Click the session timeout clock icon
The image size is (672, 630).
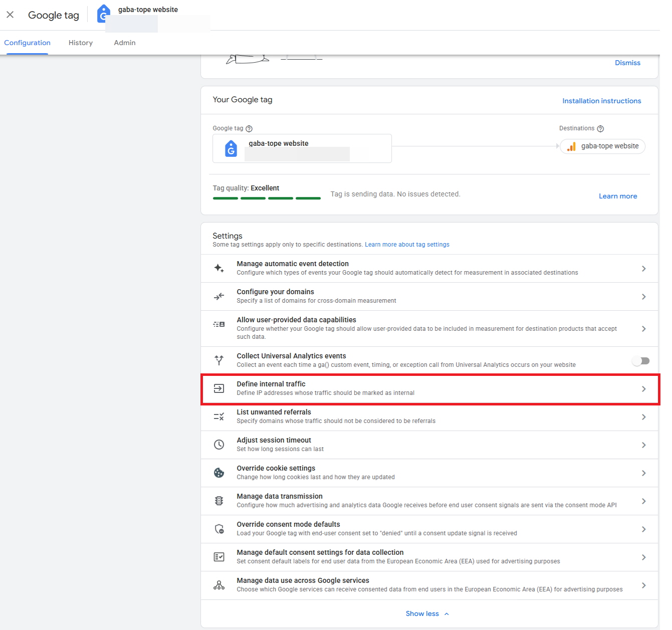click(219, 445)
